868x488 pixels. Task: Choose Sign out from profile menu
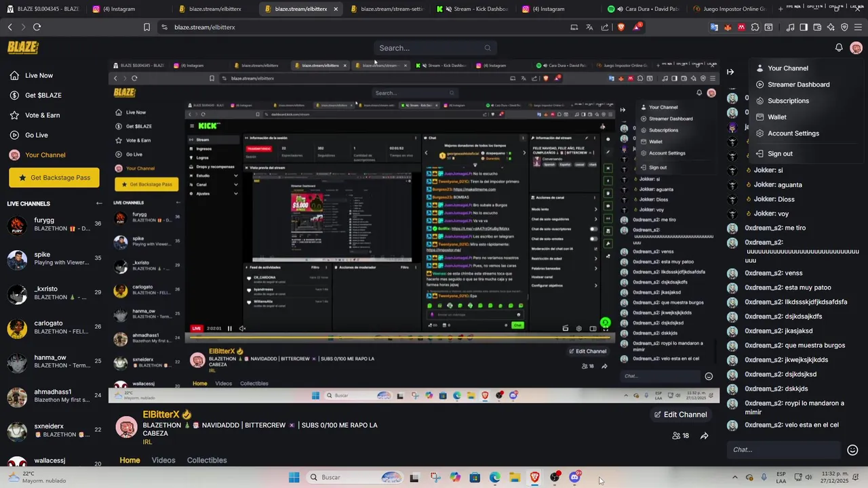780,154
